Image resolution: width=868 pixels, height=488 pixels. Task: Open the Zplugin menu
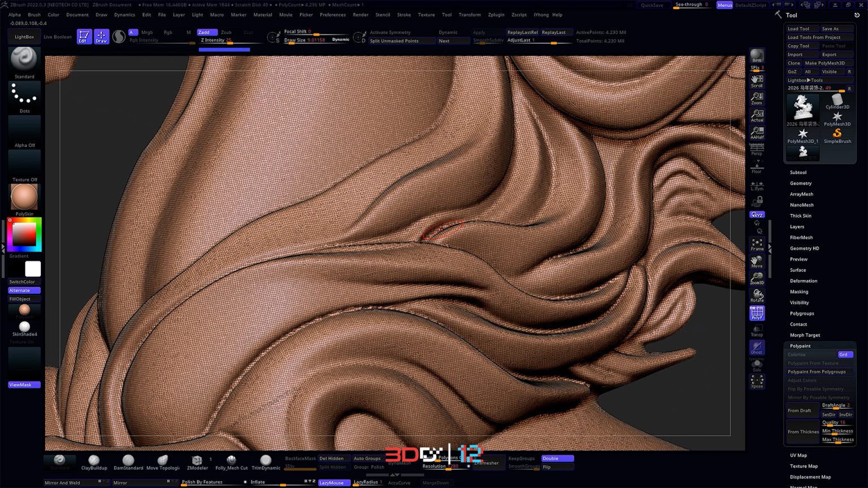pyautogui.click(x=496, y=15)
